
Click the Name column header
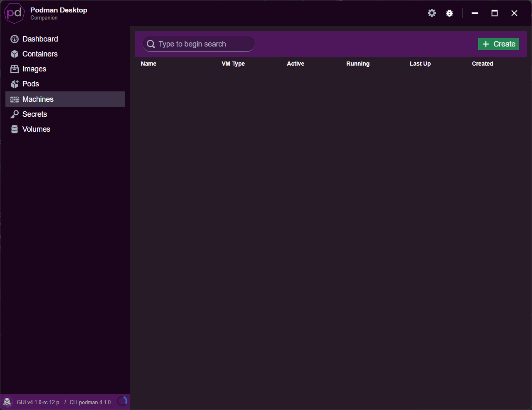click(148, 64)
